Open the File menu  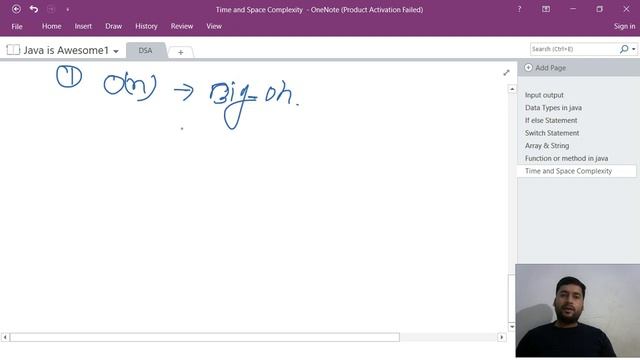tap(17, 27)
